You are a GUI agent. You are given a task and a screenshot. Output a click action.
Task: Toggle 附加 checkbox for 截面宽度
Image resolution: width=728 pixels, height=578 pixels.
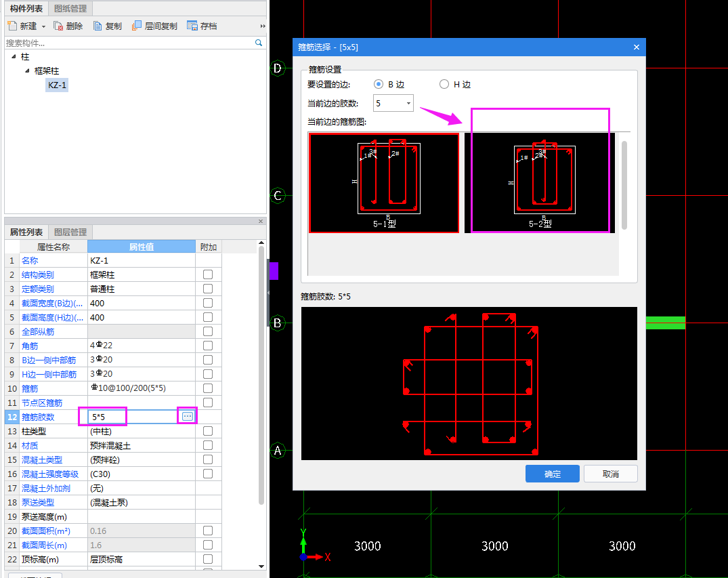207,303
